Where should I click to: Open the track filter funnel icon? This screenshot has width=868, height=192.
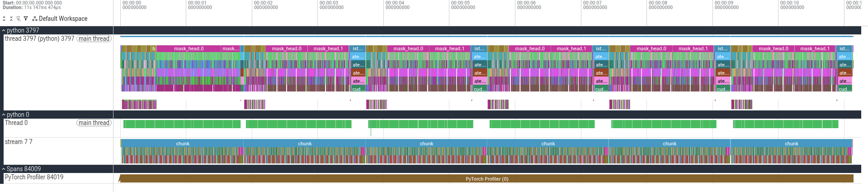tap(26, 19)
